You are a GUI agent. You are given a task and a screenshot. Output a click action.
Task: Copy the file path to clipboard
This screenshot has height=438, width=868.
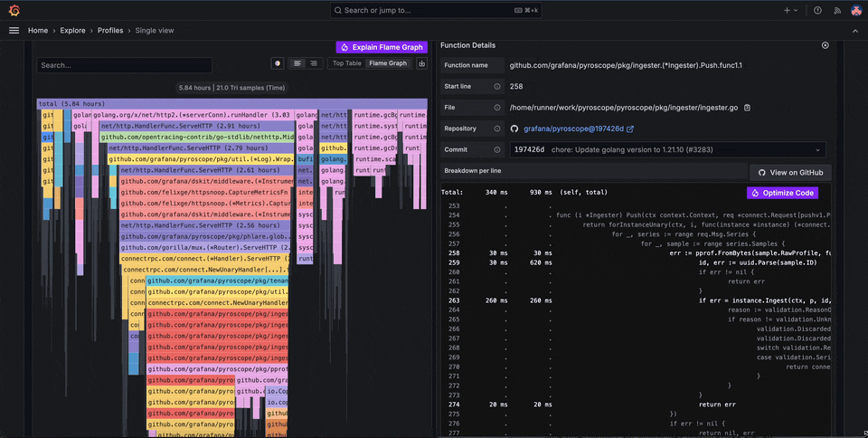[747, 108]
